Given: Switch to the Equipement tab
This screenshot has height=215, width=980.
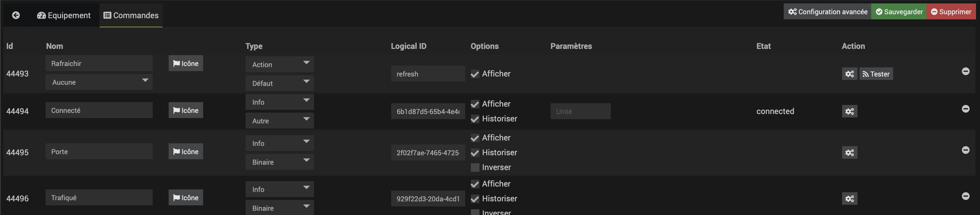Looking at the screenshot, I should click(64, 15).
